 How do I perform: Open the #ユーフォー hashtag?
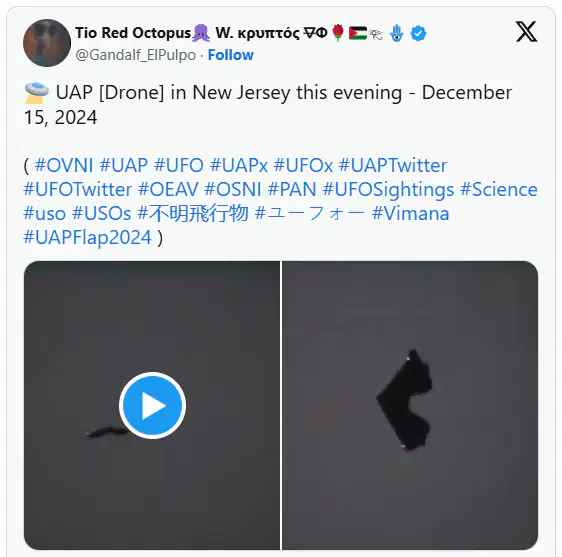coord(310,214)
